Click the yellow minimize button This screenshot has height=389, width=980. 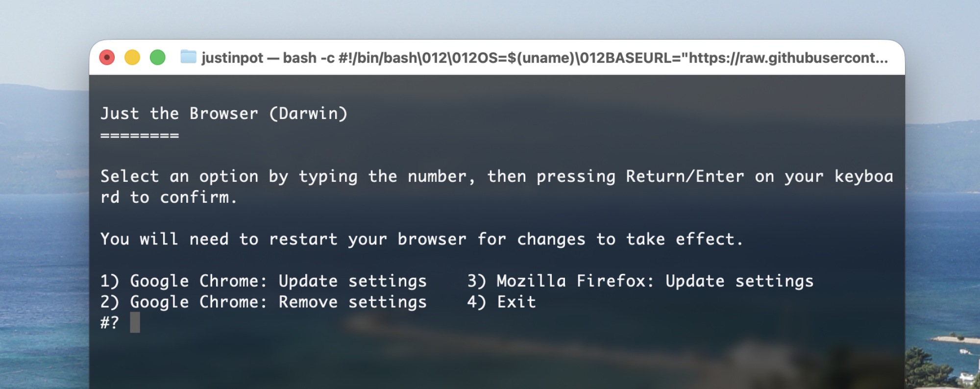click(132, 57)
